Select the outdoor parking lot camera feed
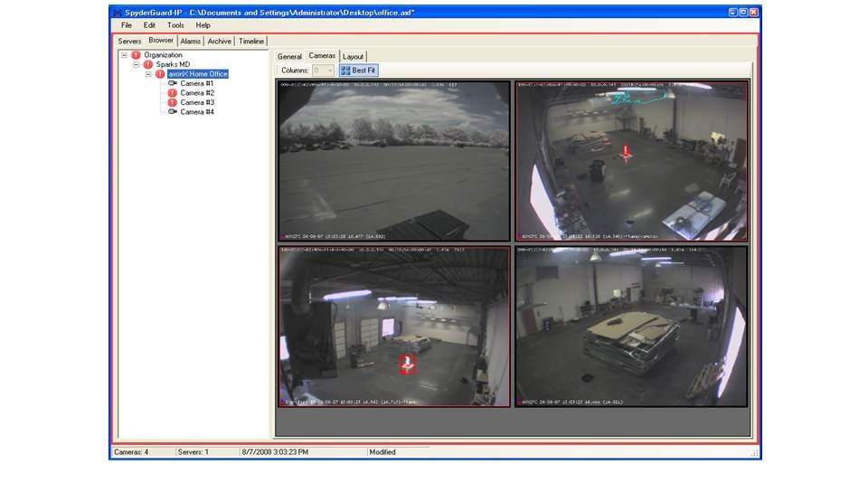This screenshot has width=868, height=493. pos(393,161)
